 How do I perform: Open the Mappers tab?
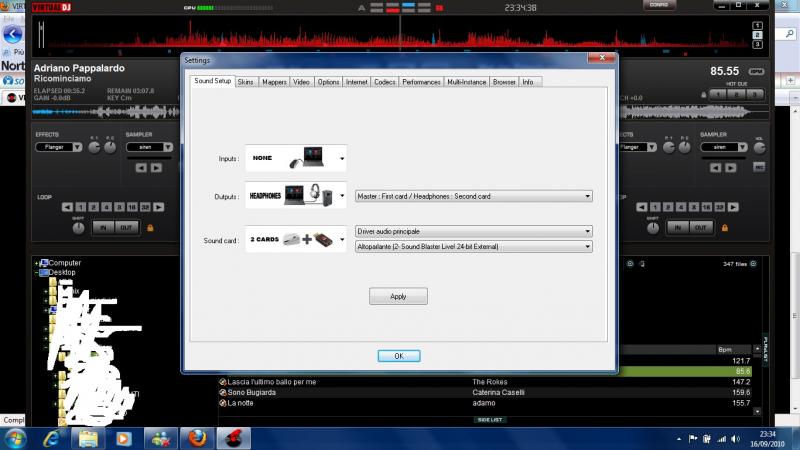click(274, 82)
